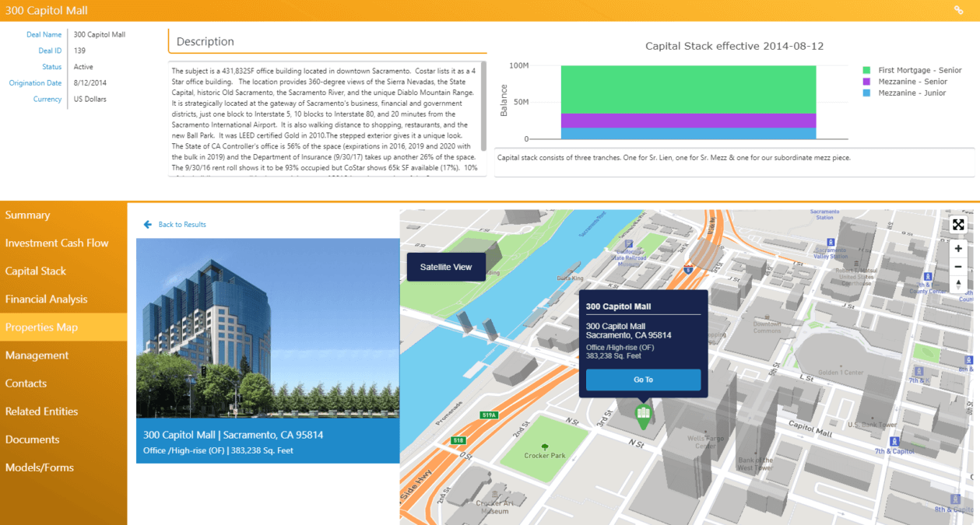
Task: Open Financial Analysis section
Action: [64, 299]
